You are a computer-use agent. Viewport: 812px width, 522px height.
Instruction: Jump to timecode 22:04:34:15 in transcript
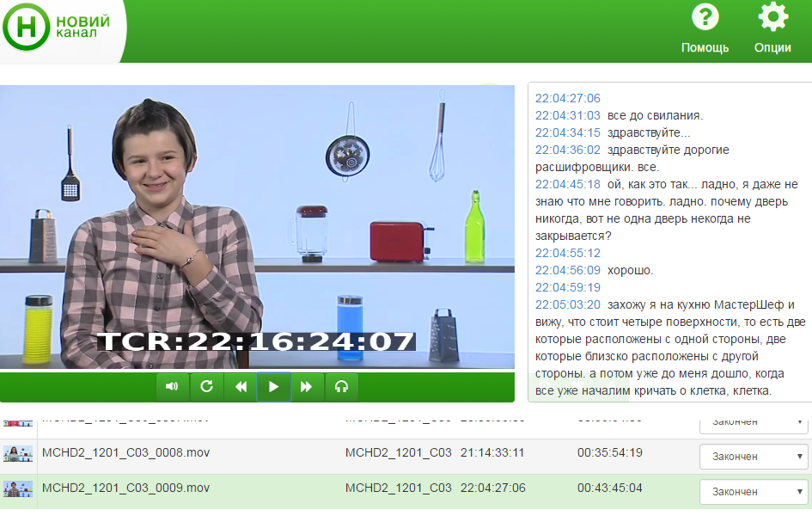pyautogui.click(x=568, y=132)
